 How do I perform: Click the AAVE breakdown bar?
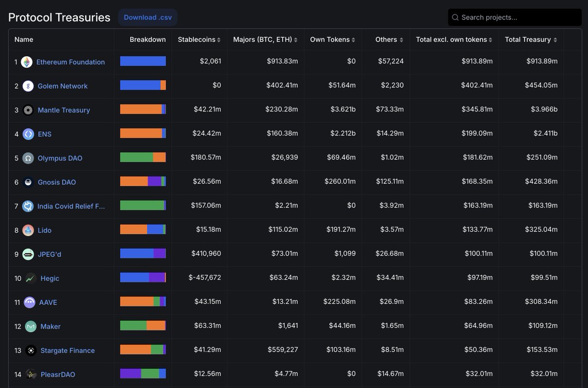tap(143, 301)
